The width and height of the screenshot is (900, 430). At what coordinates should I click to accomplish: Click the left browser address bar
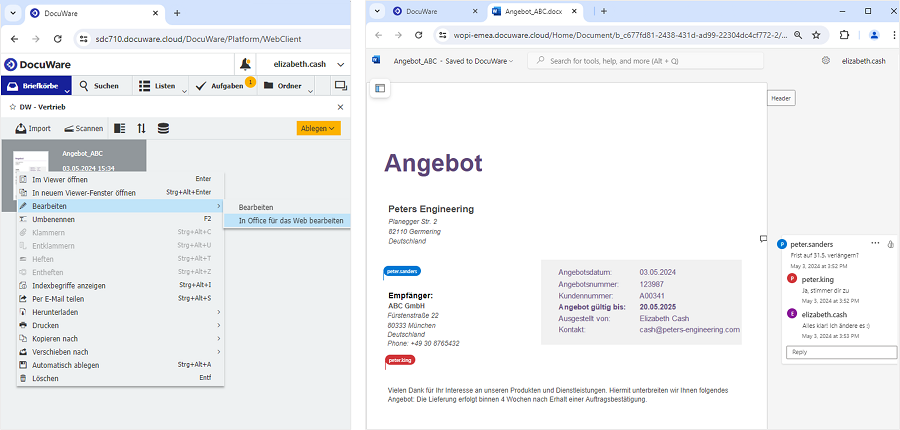click(212, 39)
